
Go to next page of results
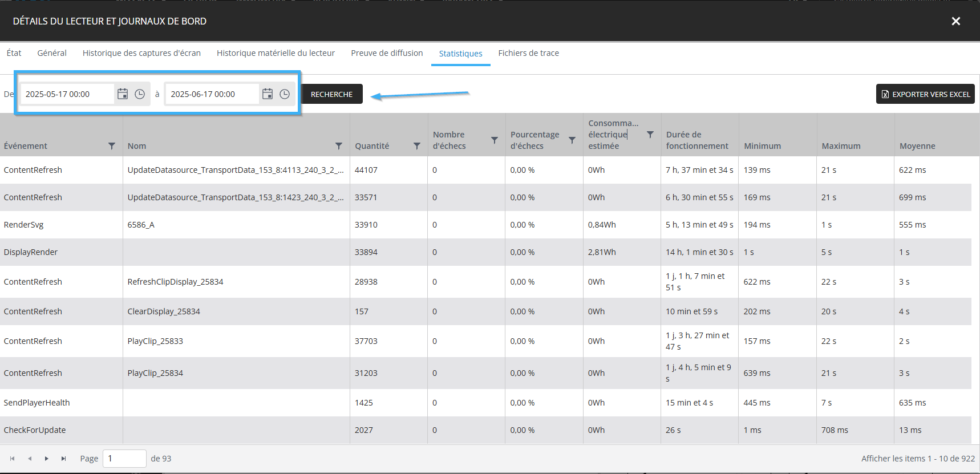click(47, 459)
